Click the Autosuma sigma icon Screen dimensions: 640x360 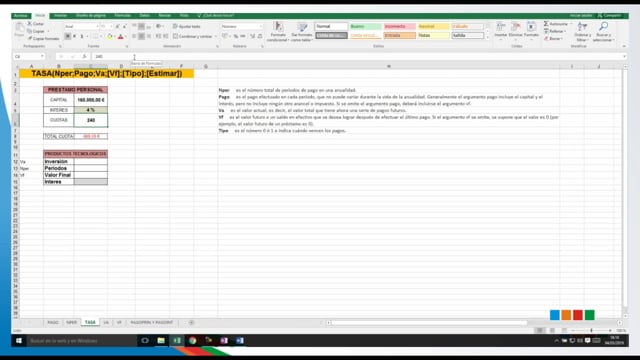pyautogui.click(x=546, y=24)
